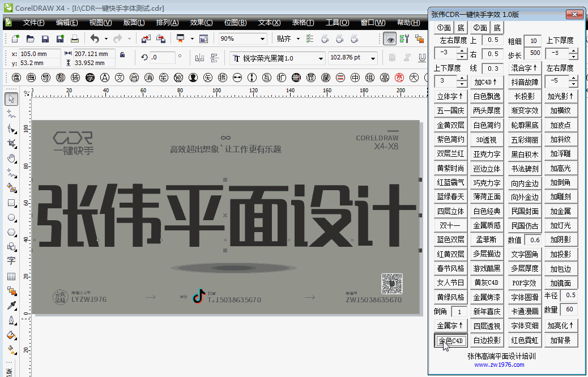Image resolution: width=588 pixels, height=377 pixels.
Task: Open the 工具(O) menu
Action: click(x=337, y=23)
